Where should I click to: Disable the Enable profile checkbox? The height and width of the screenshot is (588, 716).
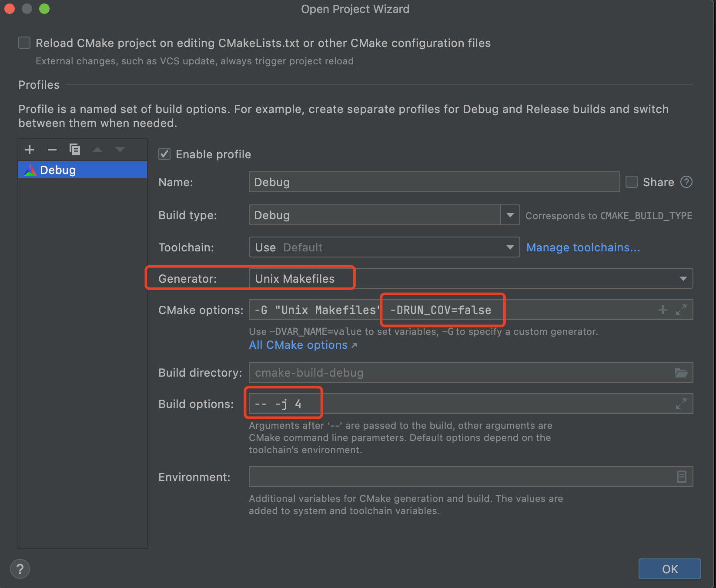(164, 154)
